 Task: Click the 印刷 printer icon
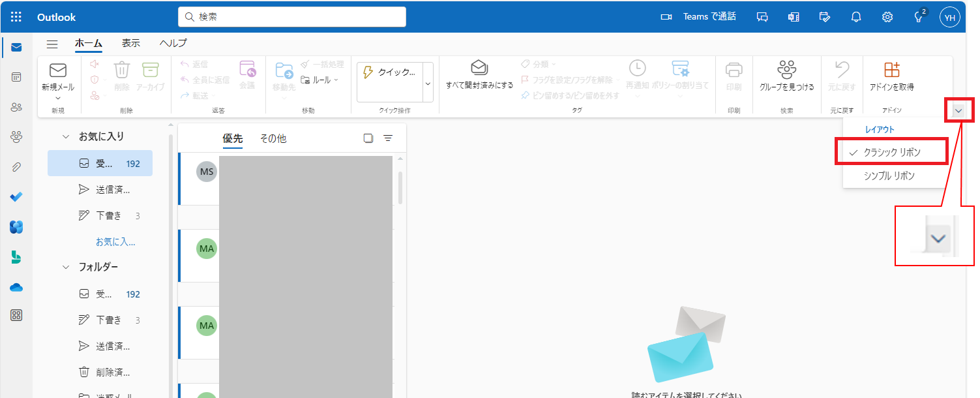coord(734,76)
